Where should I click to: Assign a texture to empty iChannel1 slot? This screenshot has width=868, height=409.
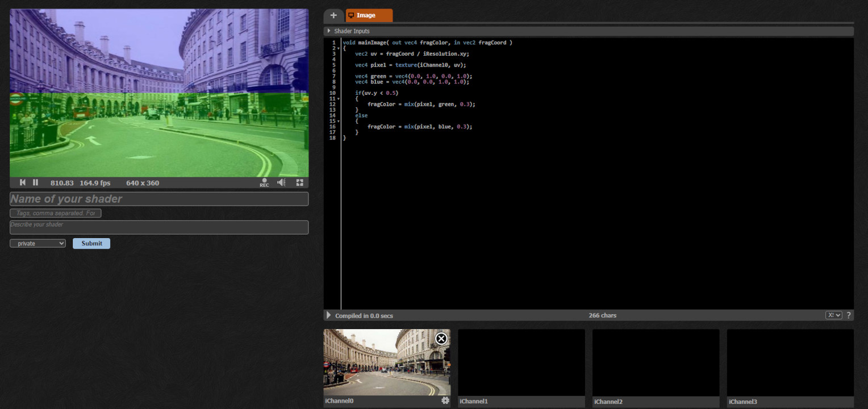point(521,362)
